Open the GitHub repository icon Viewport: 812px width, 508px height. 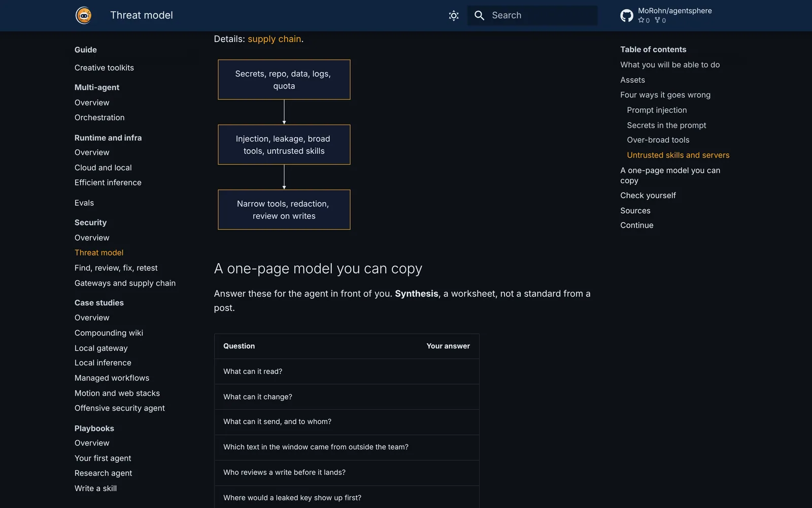click(x=627, y=16)
